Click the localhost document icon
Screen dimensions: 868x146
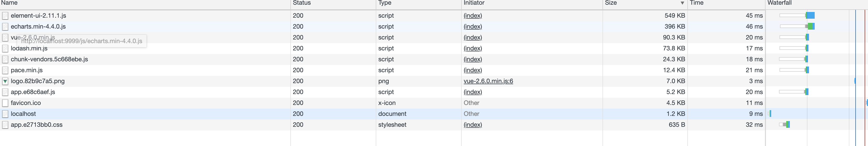[x=5, y=114]
